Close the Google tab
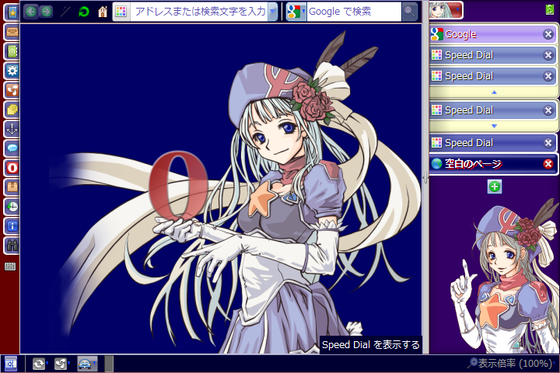Image resolution: width=560 pixels, height=373 pixels. [548, 34]
